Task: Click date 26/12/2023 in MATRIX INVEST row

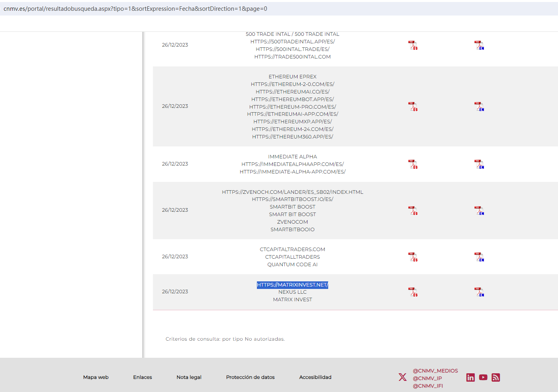Action: (175, 292)
